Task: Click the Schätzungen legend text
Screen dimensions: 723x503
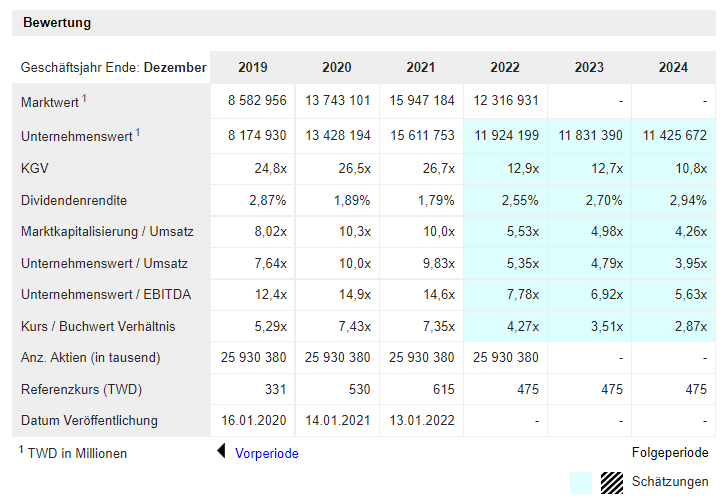Action: coord(670,482)
